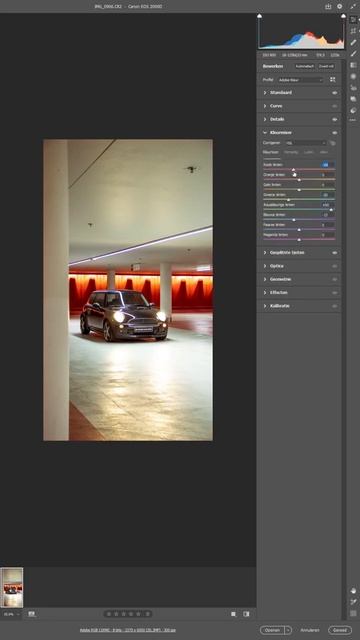This screenshot has width=360, height=640.
Task: Click the Rode tinten value field
Action: (327, 164)
